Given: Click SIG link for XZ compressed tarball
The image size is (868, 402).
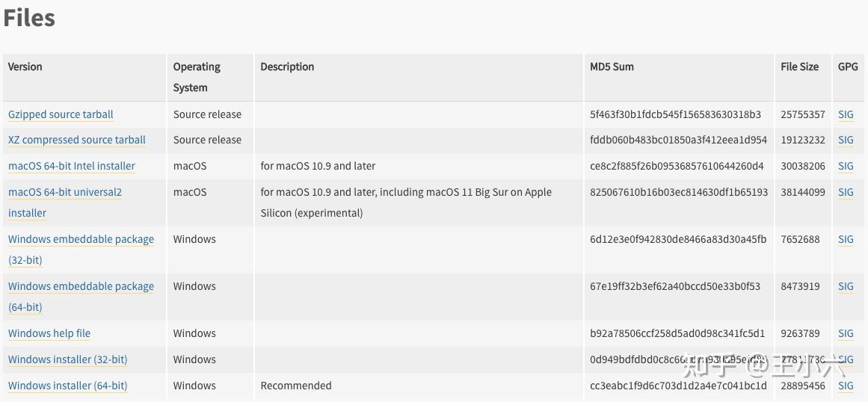Looking at the screenshot, I should point(846,140).
